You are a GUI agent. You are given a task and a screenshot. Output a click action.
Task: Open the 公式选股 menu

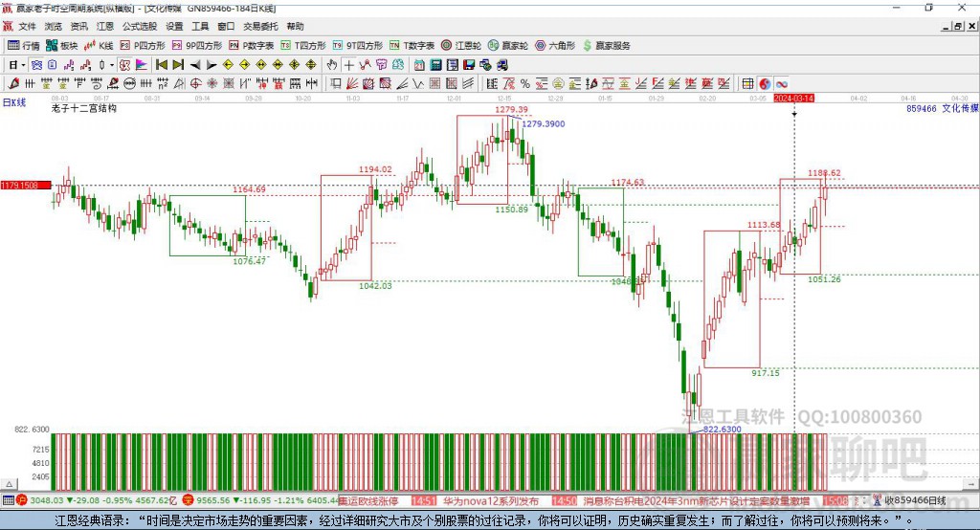[x=140, y=26]
